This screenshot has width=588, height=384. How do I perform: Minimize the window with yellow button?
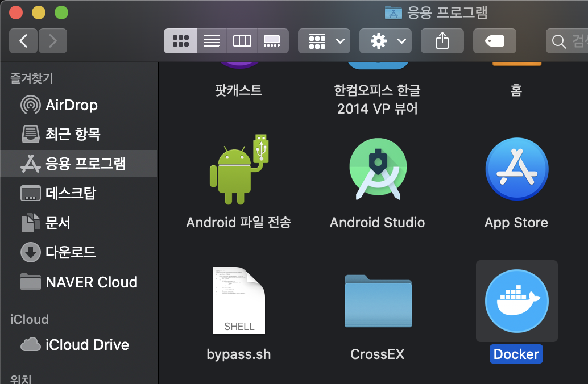pyautogui.click(x=39, y=12)
